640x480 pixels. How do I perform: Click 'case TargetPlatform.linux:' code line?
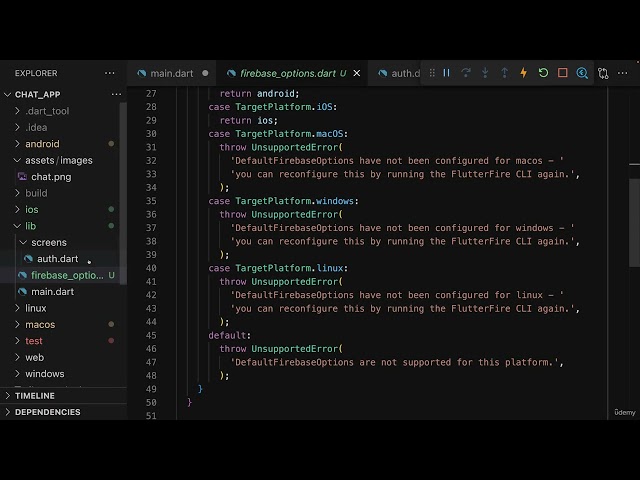tap(278, 268)
